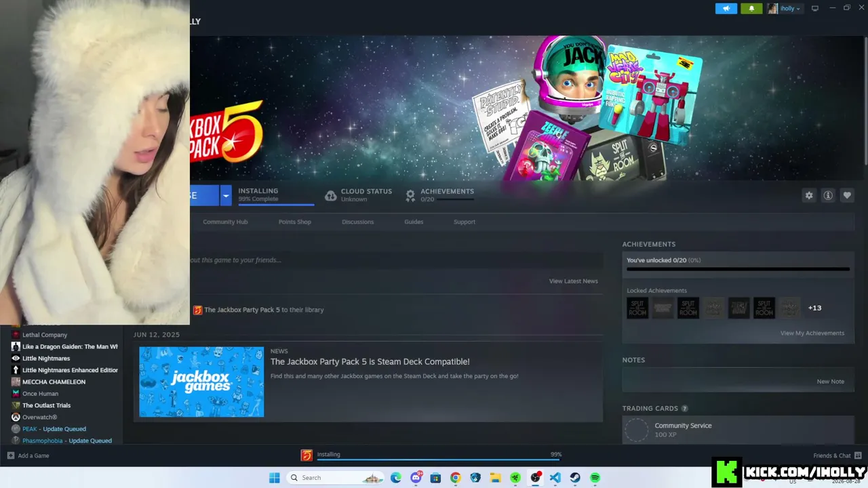The image size is (868, 488).
Task: Open Visual Studio Code from taskbar
Action: point(555,478)
